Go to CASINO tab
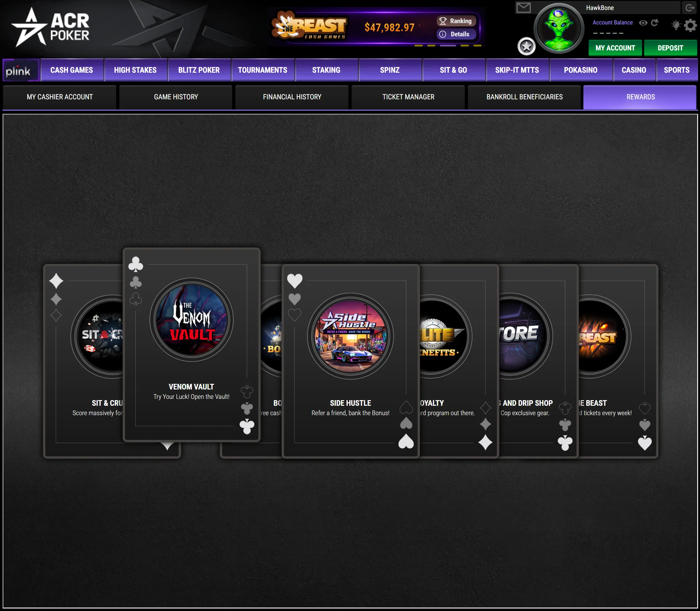The width and height of the screenshot is (700, 611). tap(634, 70)
